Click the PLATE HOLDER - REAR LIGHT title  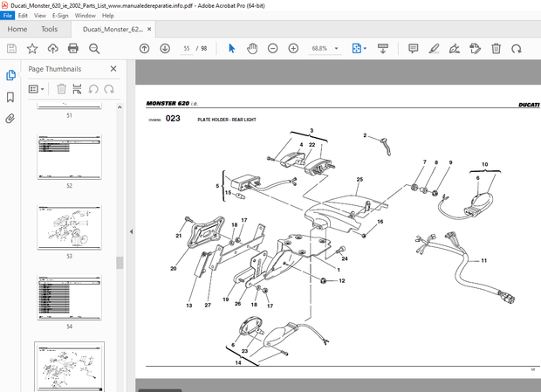227,120
